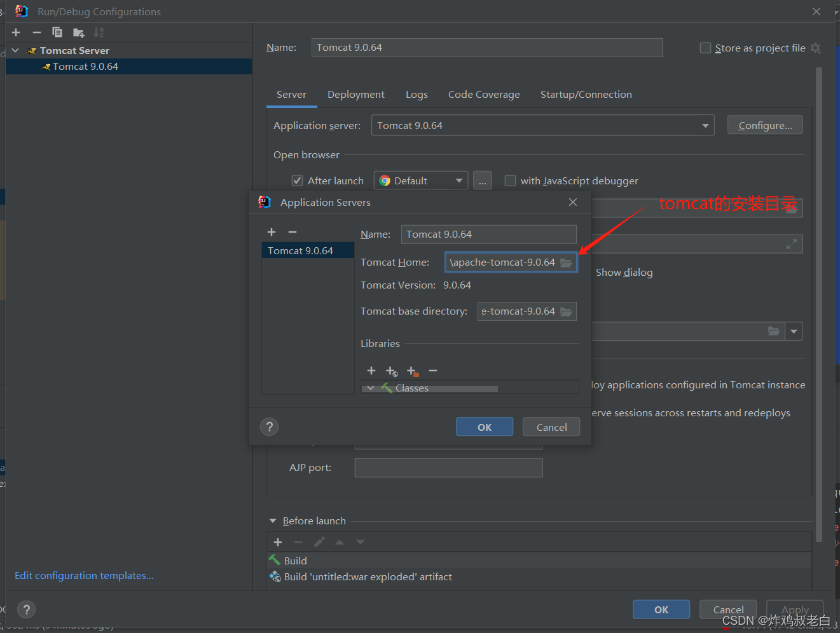Click settings panel vertical scrollbar

[x=819, y=305]
